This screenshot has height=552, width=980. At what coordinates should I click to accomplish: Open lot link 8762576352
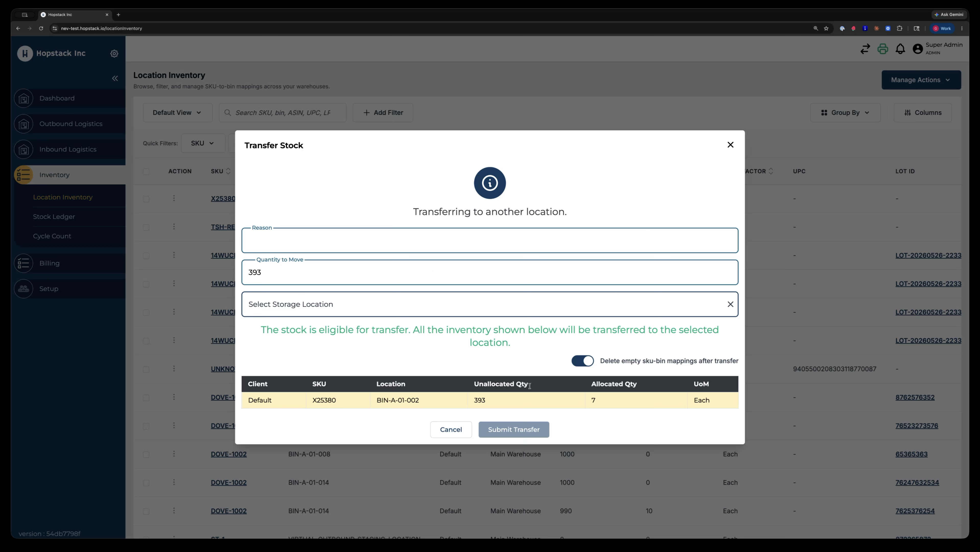[915, 397]
